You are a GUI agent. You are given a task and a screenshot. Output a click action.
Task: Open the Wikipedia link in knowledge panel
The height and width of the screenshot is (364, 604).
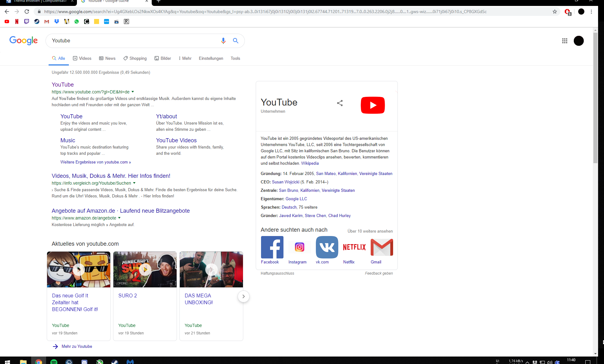[310, 163]
